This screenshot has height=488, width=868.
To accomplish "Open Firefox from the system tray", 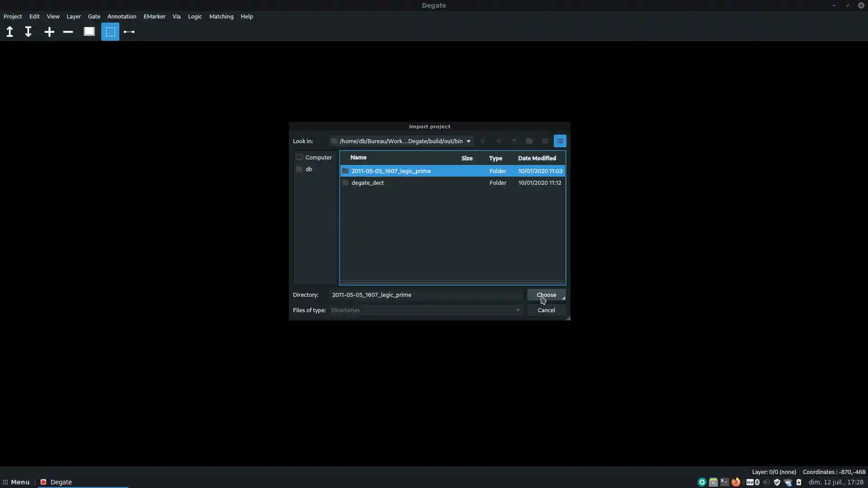I will pos(736,482).
